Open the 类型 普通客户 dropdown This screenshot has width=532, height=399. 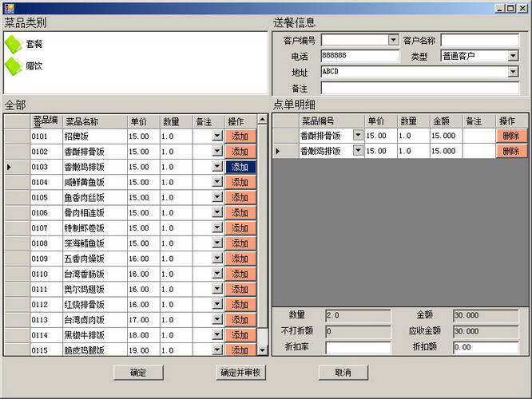tap(513, 56)
